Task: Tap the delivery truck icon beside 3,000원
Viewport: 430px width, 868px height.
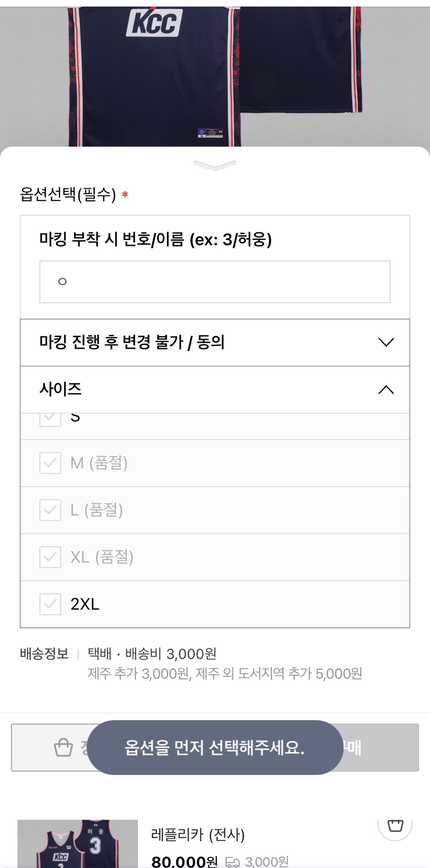Action: [232, 862]
